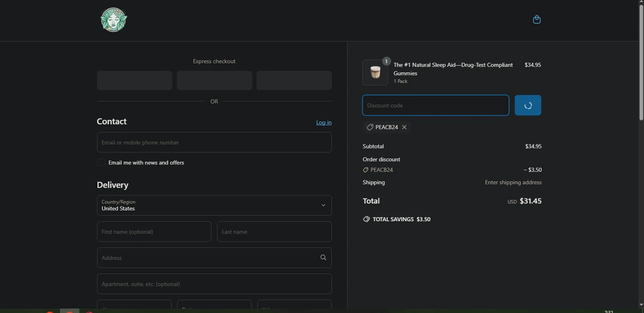The height and width of the screenshot is (313, 644).
Task: Click the OR divider label
Action: (x=214, y=102)
